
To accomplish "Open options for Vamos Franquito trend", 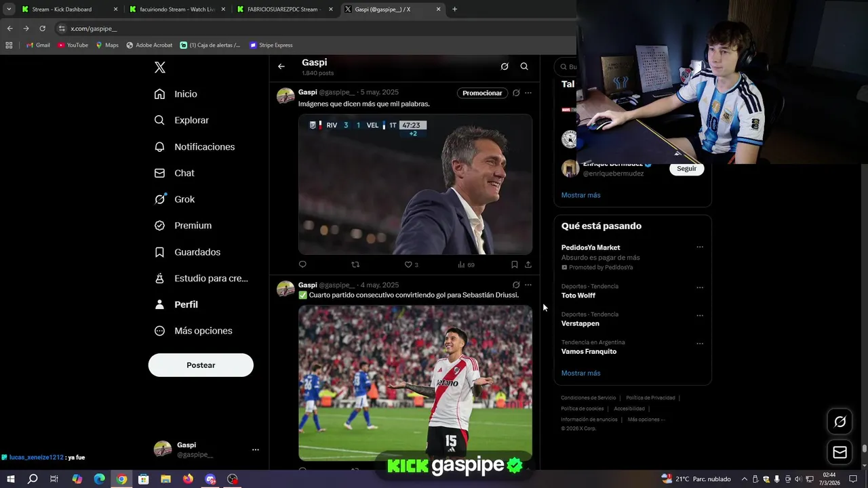I will tap(700, 344).
